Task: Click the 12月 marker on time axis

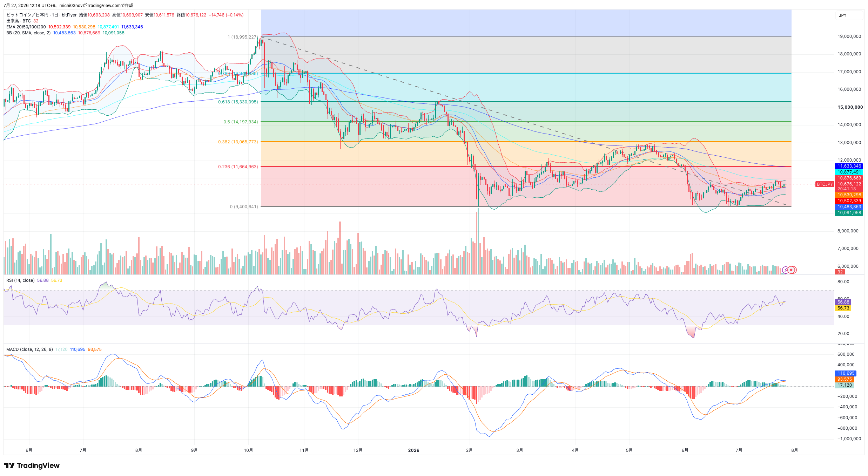Action: click(x=358, y=450)
